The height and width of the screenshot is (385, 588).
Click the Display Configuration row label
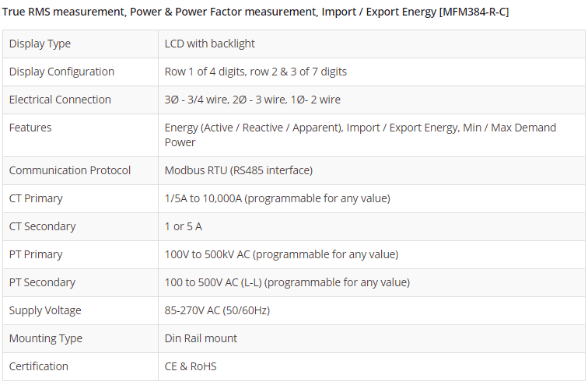(61, 72)
